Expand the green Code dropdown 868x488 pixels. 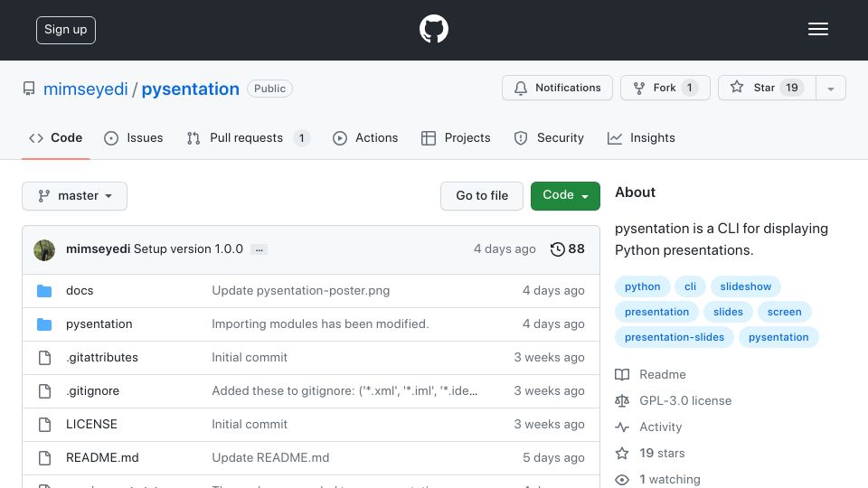point(565,196)
